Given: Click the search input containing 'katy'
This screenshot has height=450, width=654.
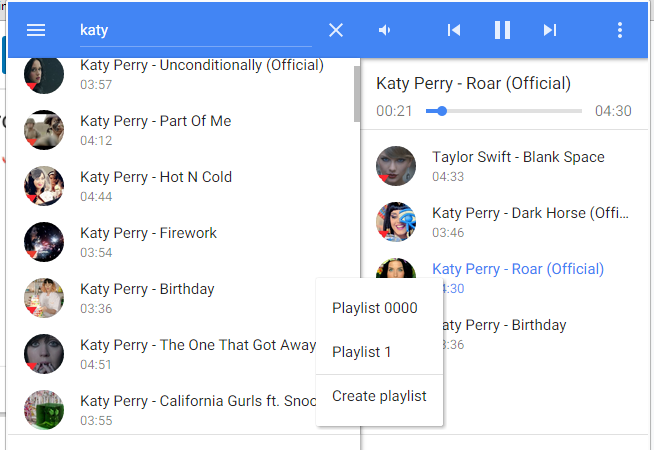Looking at the screenshot, I should click(x=195, y=30).
